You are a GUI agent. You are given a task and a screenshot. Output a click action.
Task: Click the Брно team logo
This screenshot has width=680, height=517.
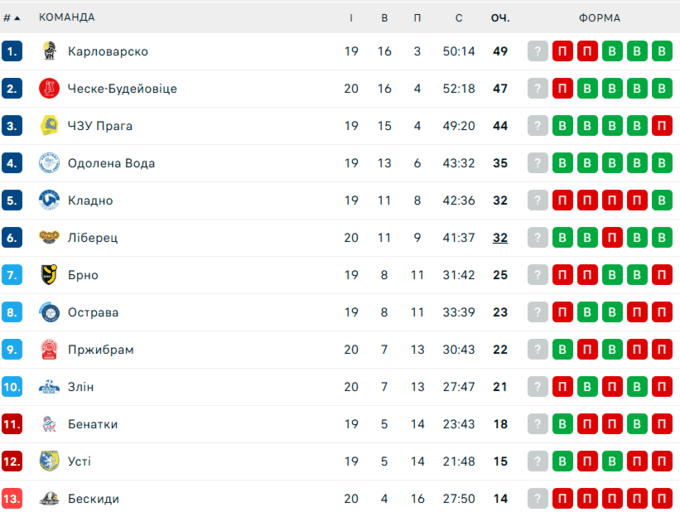coord(49,275)
